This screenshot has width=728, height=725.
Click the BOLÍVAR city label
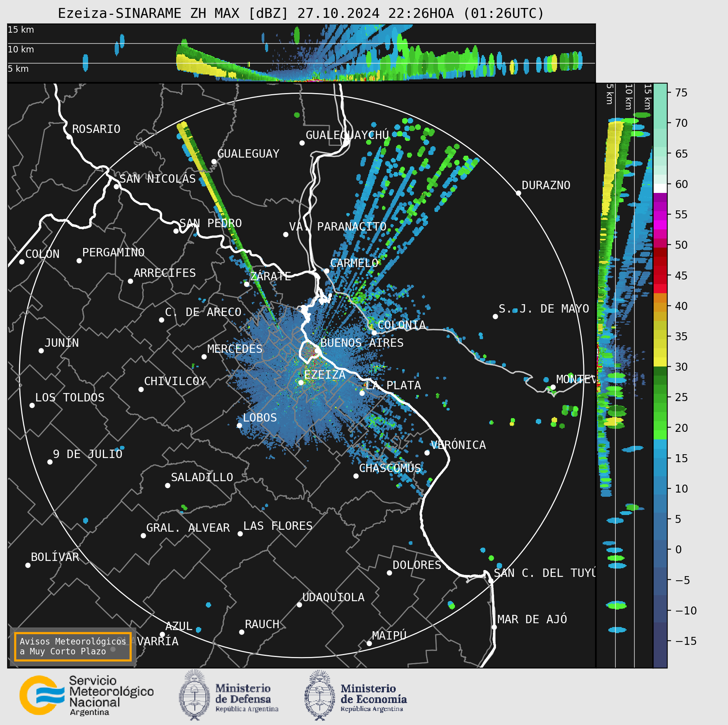55,557
